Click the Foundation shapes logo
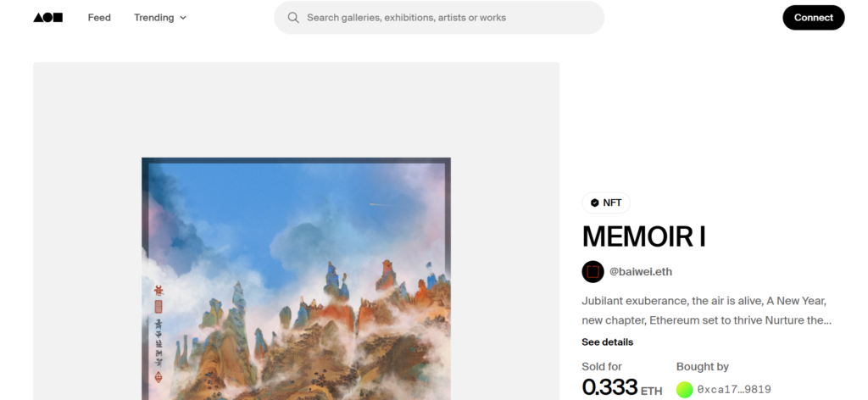Screen dimensions: 868x400 click(48, 18)
